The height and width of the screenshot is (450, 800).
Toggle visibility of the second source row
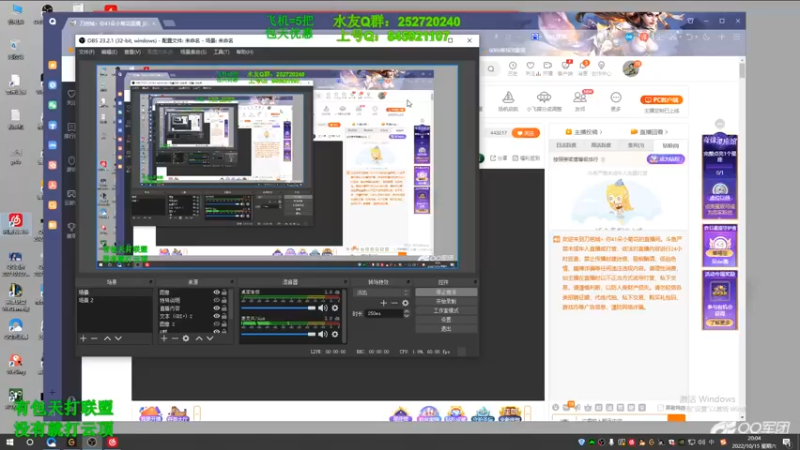tap(216, 301)
